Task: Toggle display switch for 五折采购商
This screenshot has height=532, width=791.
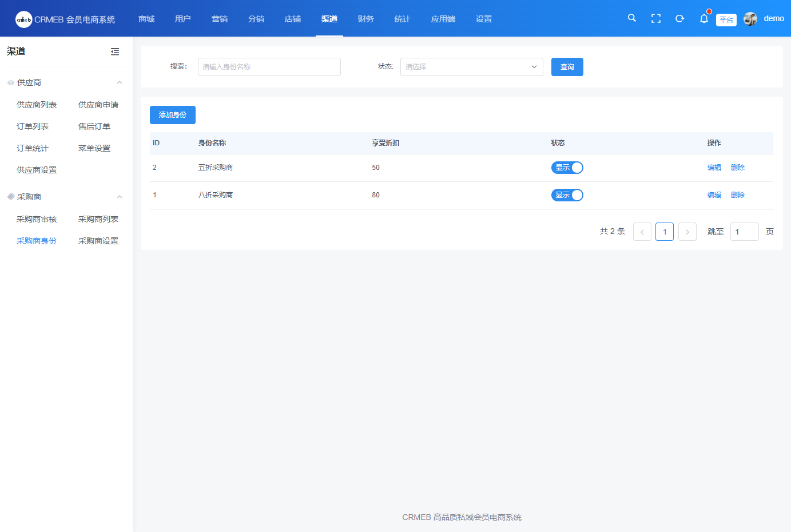Action: 567,168
